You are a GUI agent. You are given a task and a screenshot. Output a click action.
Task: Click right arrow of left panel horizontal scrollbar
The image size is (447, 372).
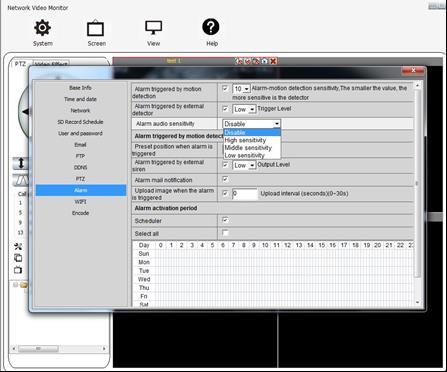click(104, 349)
